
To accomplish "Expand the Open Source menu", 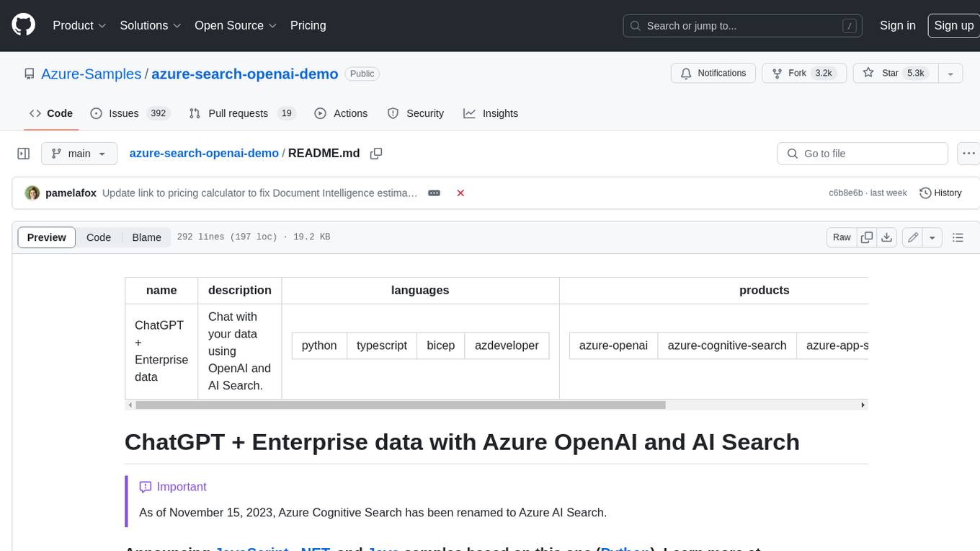I will [236, 25].
